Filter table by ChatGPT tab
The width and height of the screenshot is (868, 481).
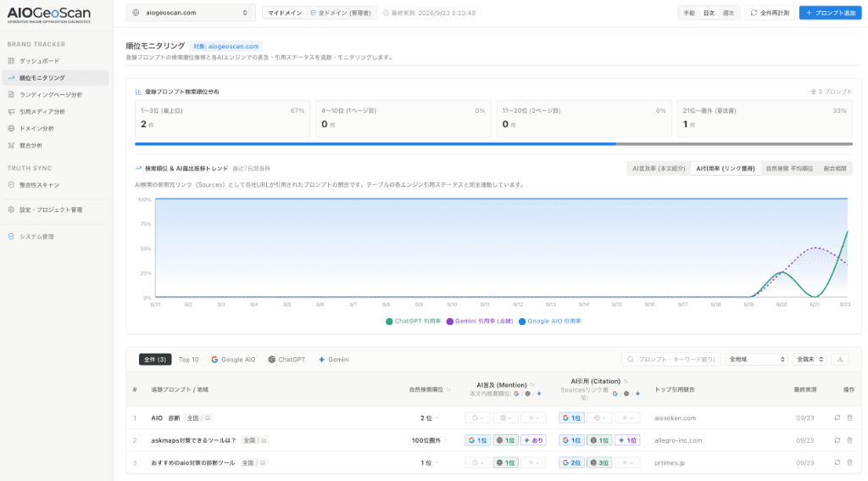point(287,360)
